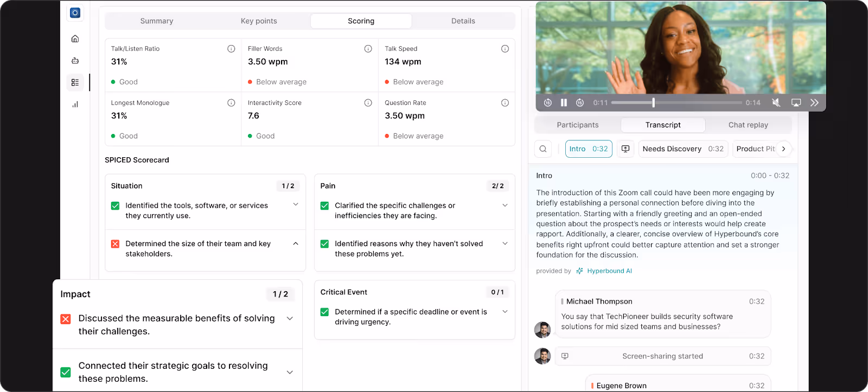Screen dimensions: 868x392
Task: Open the Chat replay tab
Action: [748, 125]
